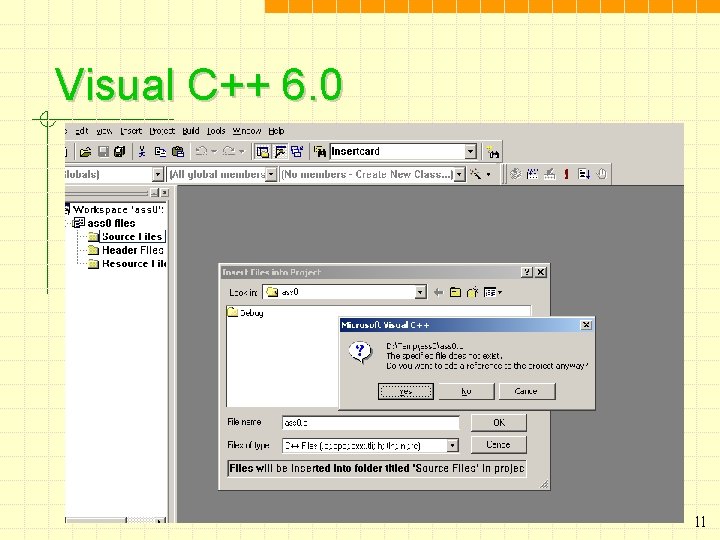Open the WizardBar actions dropdown arrow
The width and height of the screenshot is (720, 540).
tap(489, 174)
